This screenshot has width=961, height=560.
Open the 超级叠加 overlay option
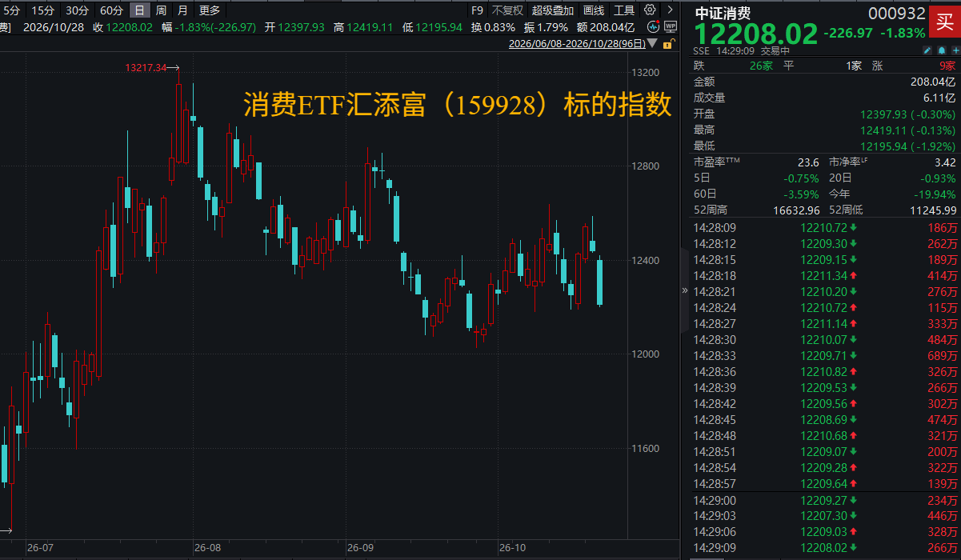pyautogui.click(x=553, y=10)
